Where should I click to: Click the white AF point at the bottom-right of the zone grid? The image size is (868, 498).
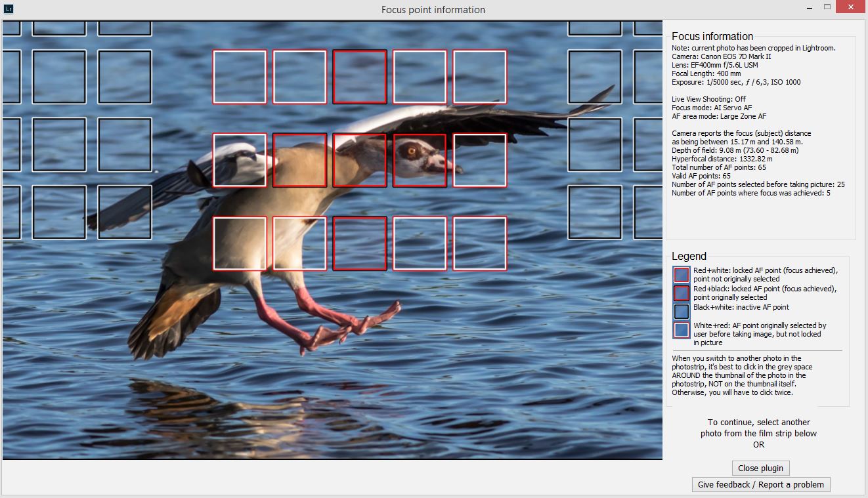(479, 243)
